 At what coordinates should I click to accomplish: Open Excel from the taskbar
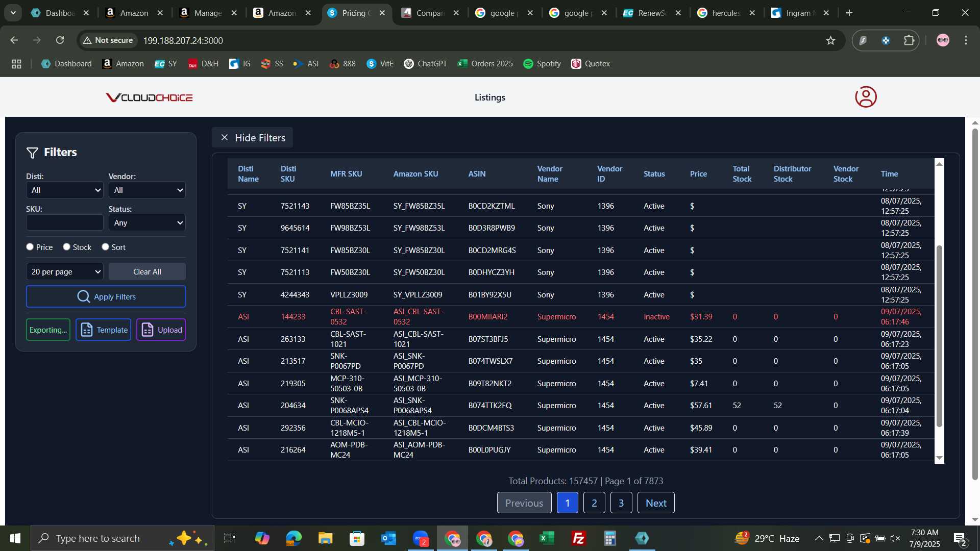[x=547, y=538]
